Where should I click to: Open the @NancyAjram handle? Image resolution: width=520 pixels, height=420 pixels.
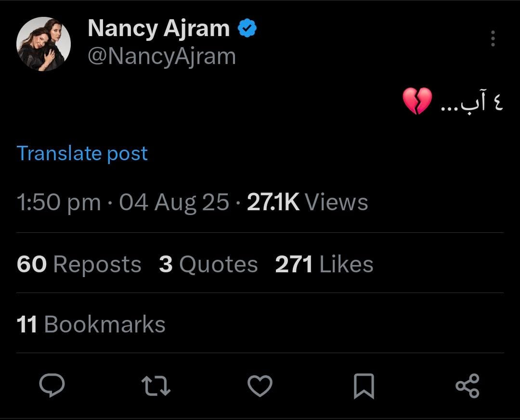[x=162, y=56]
